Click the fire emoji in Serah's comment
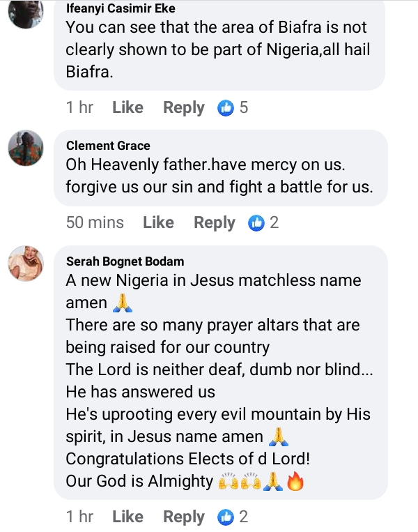This screenshot has height=532, width=418. click(x=296, y=482)
